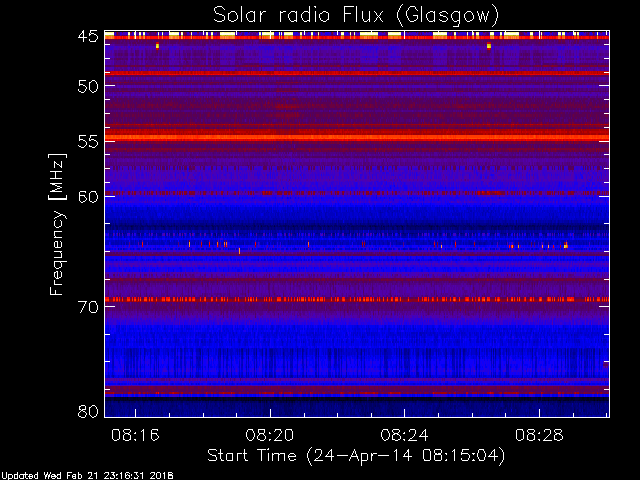Click the bright orange emission band near 55 MHz
Viewport: 640px width, 480px height.
(357, 137)
